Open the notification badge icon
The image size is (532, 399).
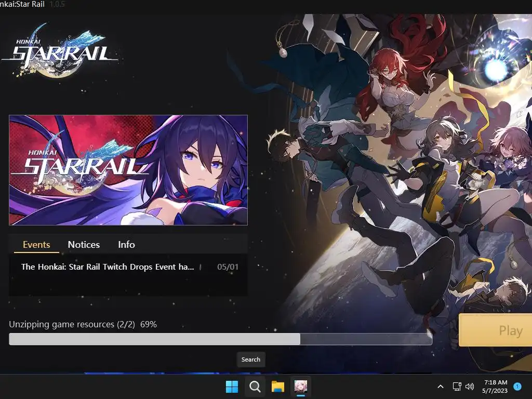point(517,386)
